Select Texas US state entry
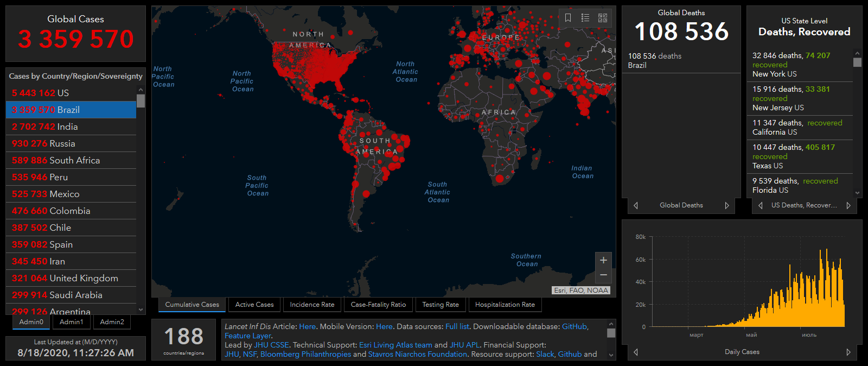The width and height of the screenshot is (868, 366). coord(800,156)
